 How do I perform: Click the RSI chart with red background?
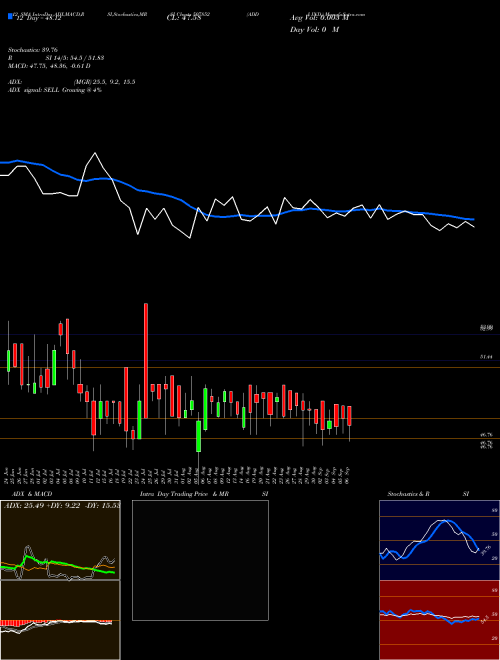439,620
